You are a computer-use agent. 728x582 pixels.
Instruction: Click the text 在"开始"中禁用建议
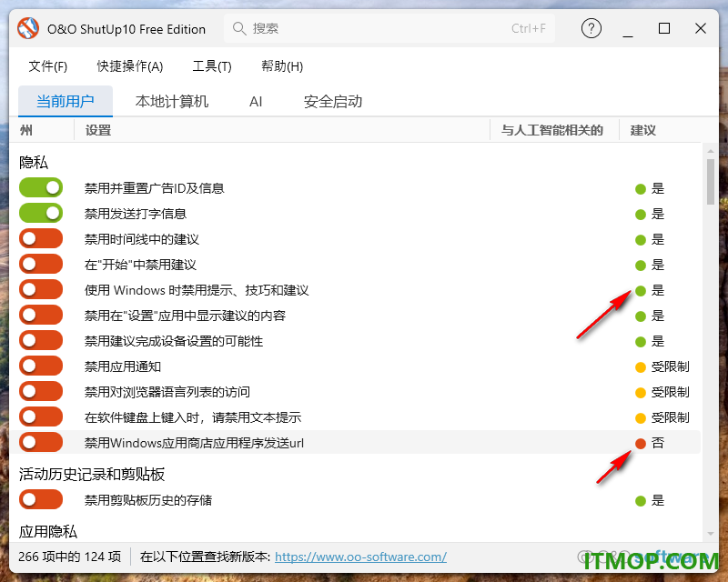pyautogui.click(x=140, y=265)
